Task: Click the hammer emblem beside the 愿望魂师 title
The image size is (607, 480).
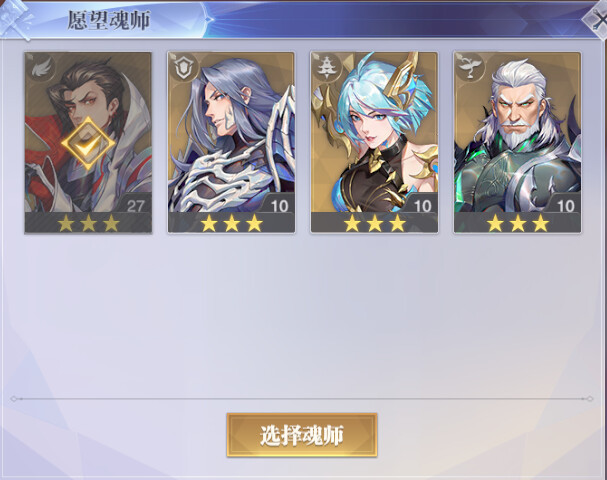Action: tap(16, 19)
